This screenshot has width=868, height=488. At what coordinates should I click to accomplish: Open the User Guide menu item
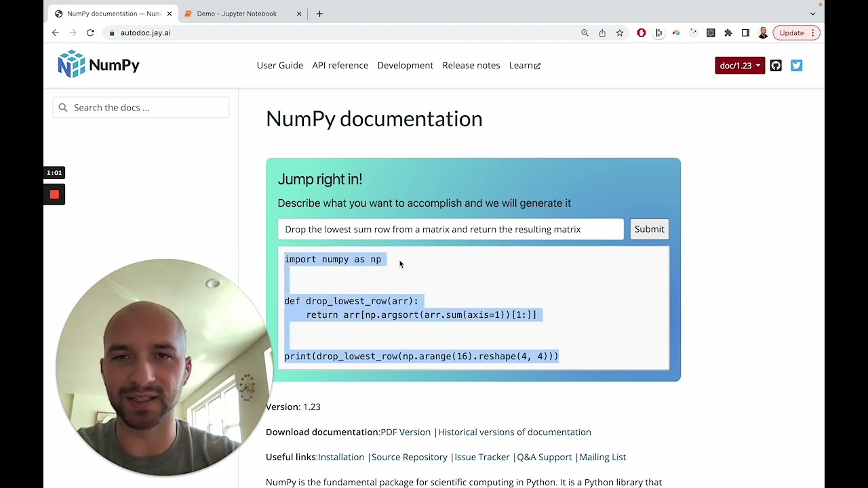(280, 65)
